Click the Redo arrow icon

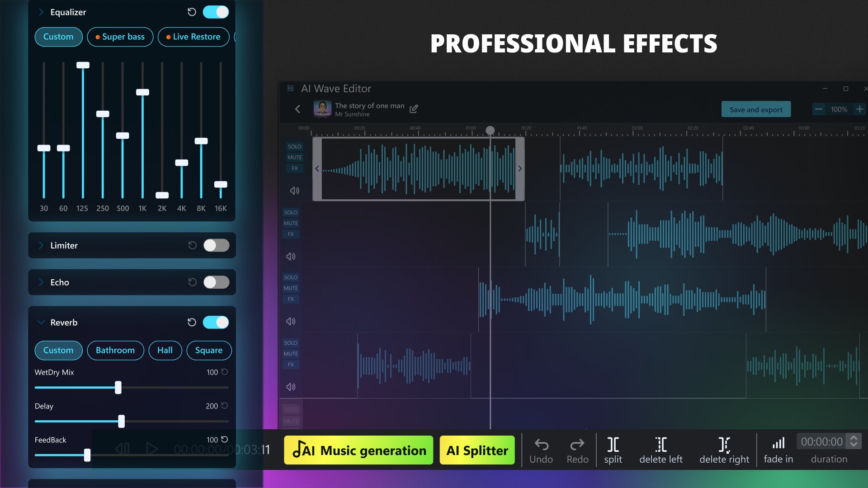click(577, 445)
